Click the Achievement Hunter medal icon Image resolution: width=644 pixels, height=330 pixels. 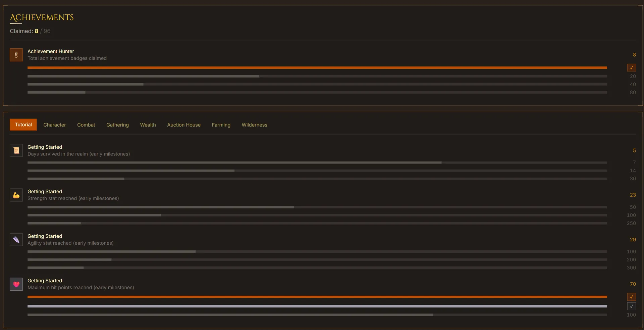(16, 55)
